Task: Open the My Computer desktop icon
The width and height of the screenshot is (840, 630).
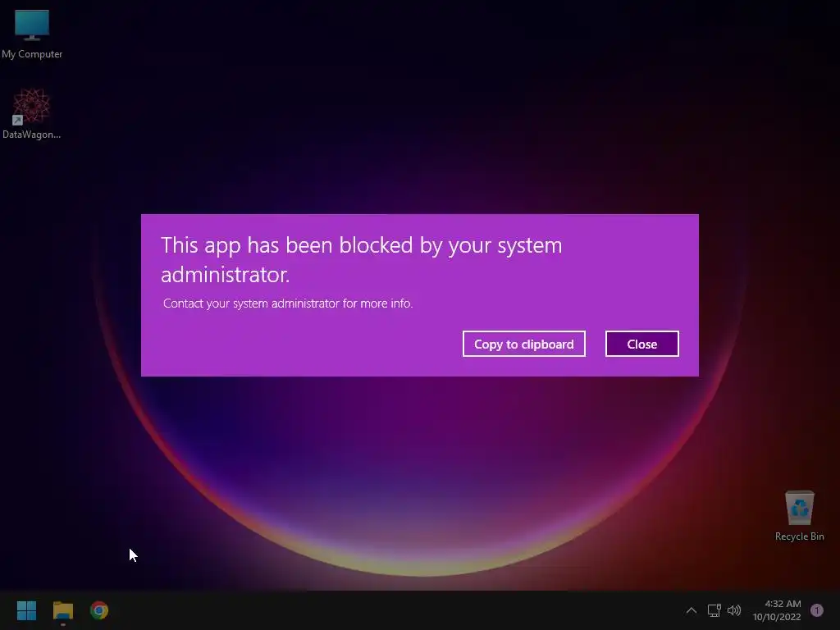Action: click(x=32, y=34)
